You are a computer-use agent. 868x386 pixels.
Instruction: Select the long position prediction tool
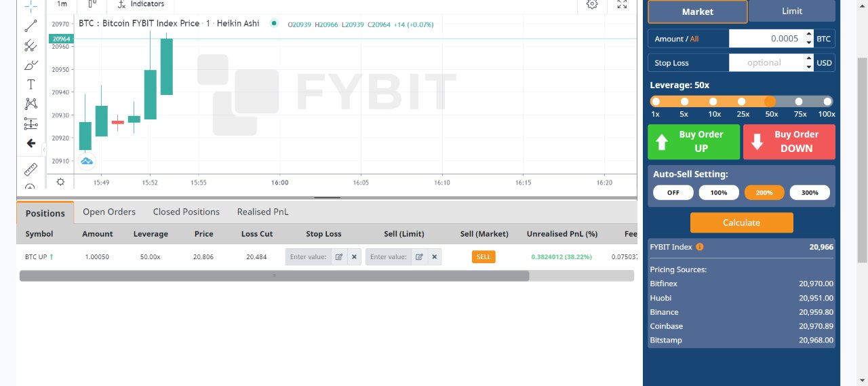point(31,123)
